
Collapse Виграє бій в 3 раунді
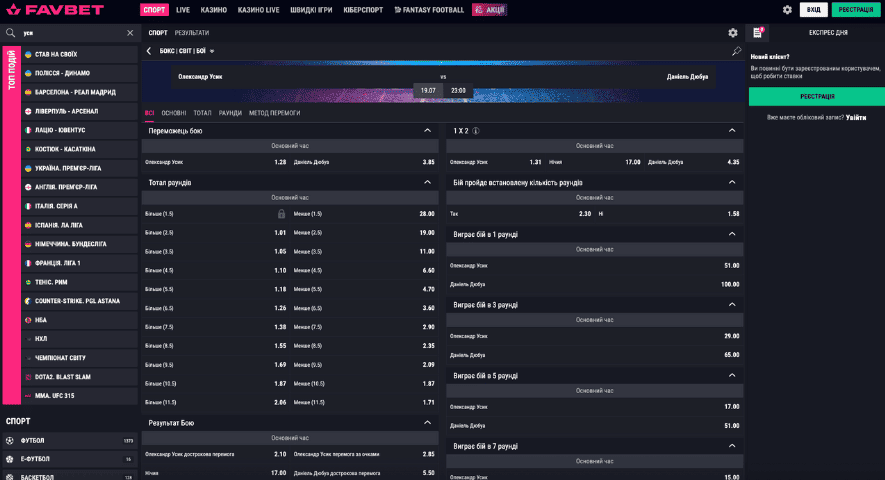coord(732,304)
